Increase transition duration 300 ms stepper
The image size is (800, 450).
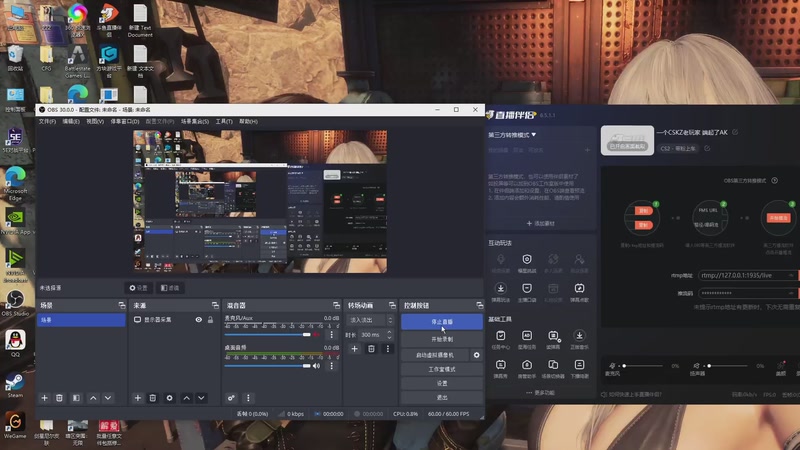[389, 332]
